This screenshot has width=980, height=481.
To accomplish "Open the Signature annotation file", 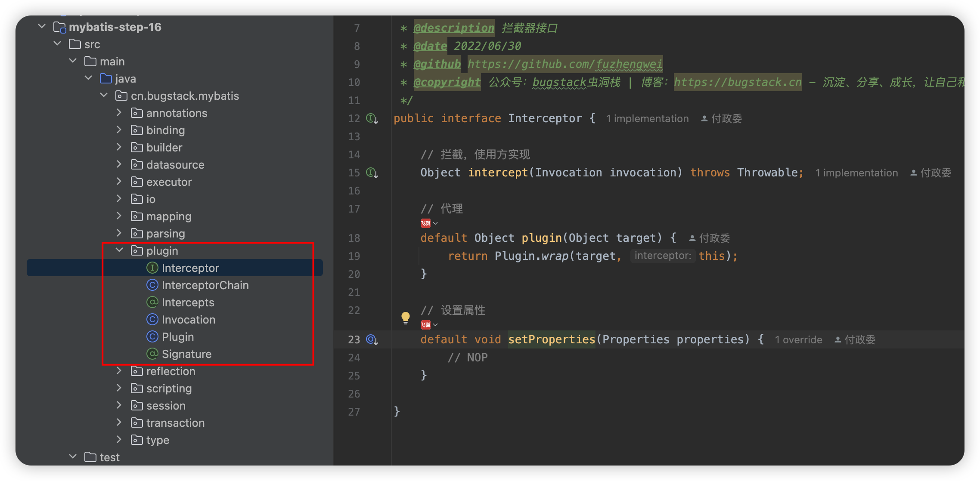I will 186,354.
